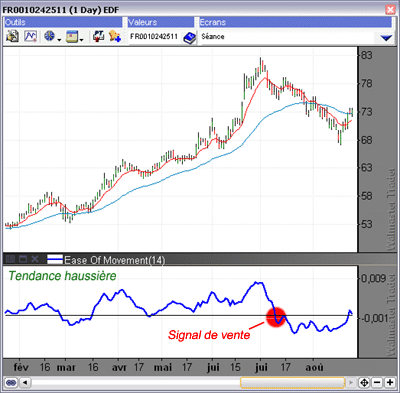
Task: Open the Séance screen dropdown arrow
Action: (386, 38)
